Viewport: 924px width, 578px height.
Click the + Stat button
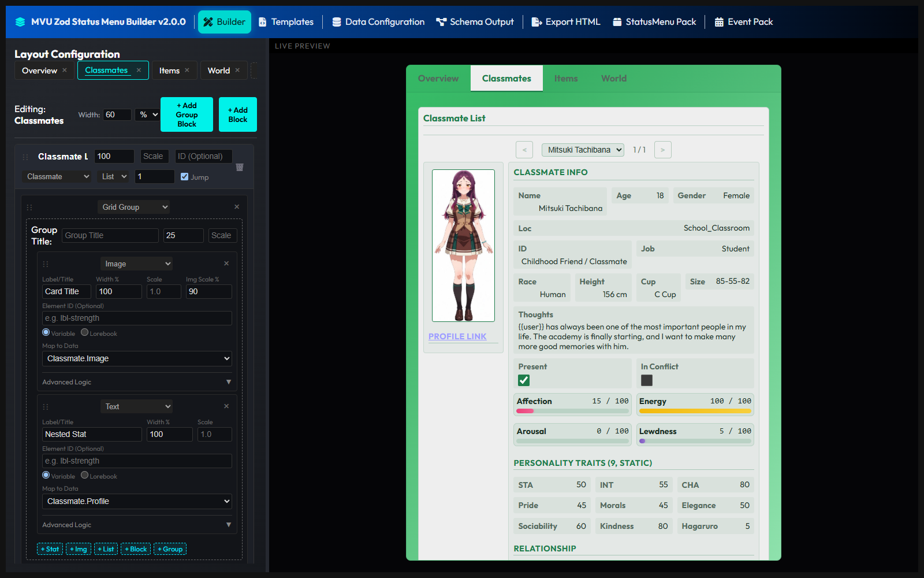pos(50,549)
